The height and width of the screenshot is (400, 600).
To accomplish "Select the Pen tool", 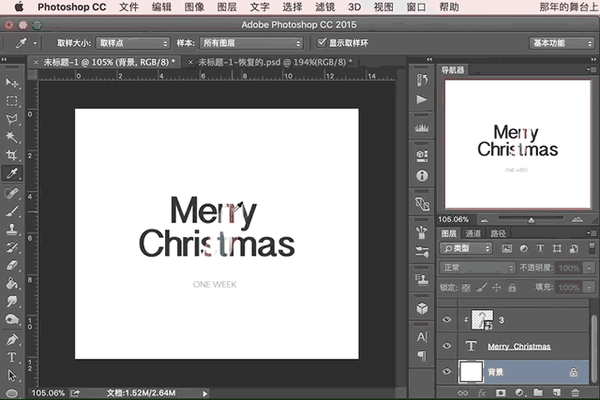I will click(x=12, y=339).
